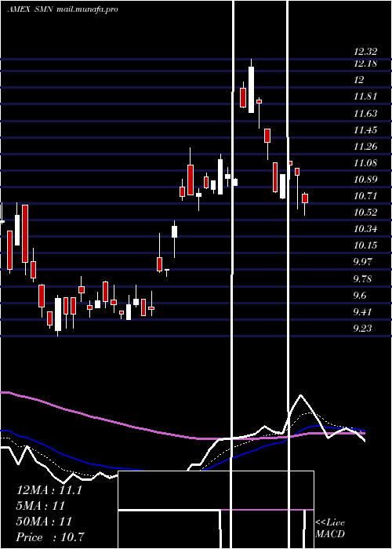Click the 10.52 price label

point(365,213)
